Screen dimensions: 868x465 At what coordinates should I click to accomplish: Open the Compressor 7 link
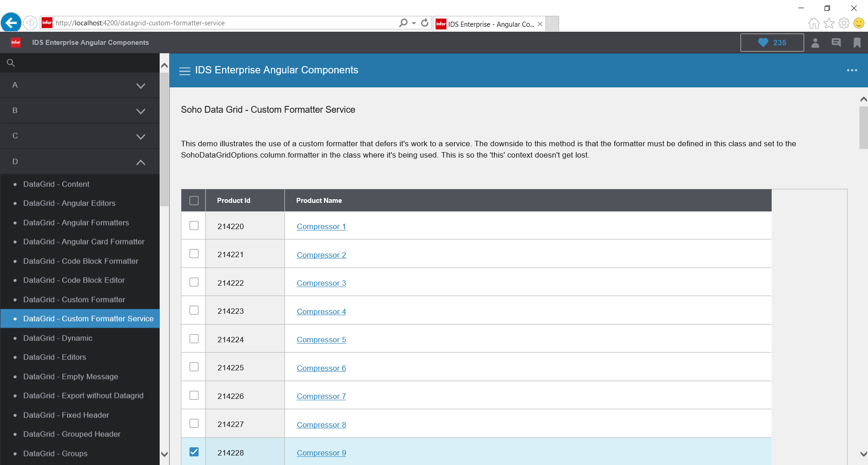[x=321, y=396]
